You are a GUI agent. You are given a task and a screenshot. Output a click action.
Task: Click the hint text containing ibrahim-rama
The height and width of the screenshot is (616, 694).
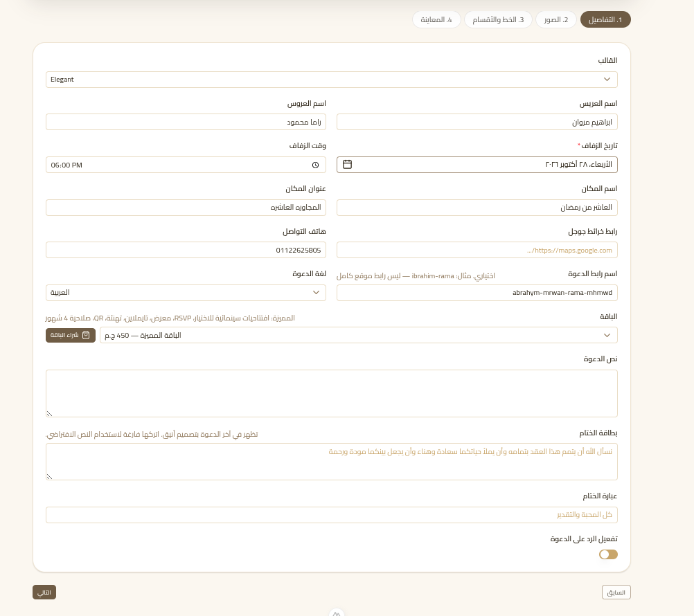tap(416, 276)
